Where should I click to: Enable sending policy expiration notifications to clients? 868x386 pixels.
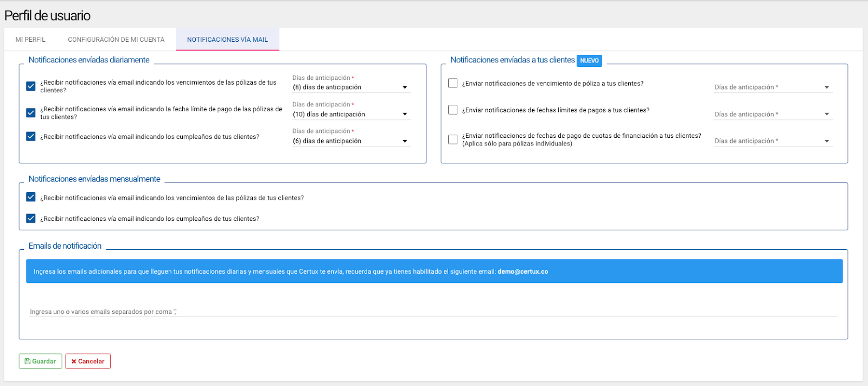(x=453, y=83)
